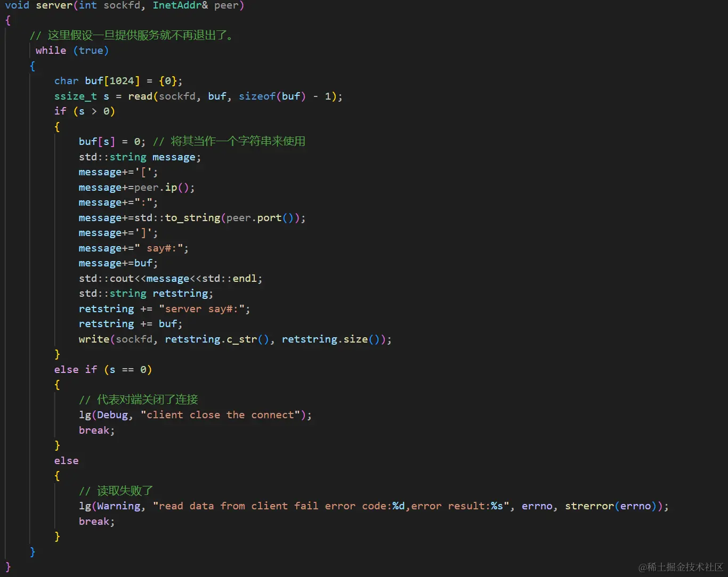
Task: Click the 'std::cout<<message<<std::endl;' line
Action: pos(171,279)
